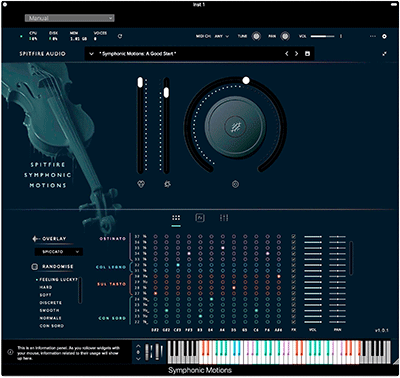Click the randomise list scrollbar
This screenshot has width=400, height=378.
[x=80, y=290]
